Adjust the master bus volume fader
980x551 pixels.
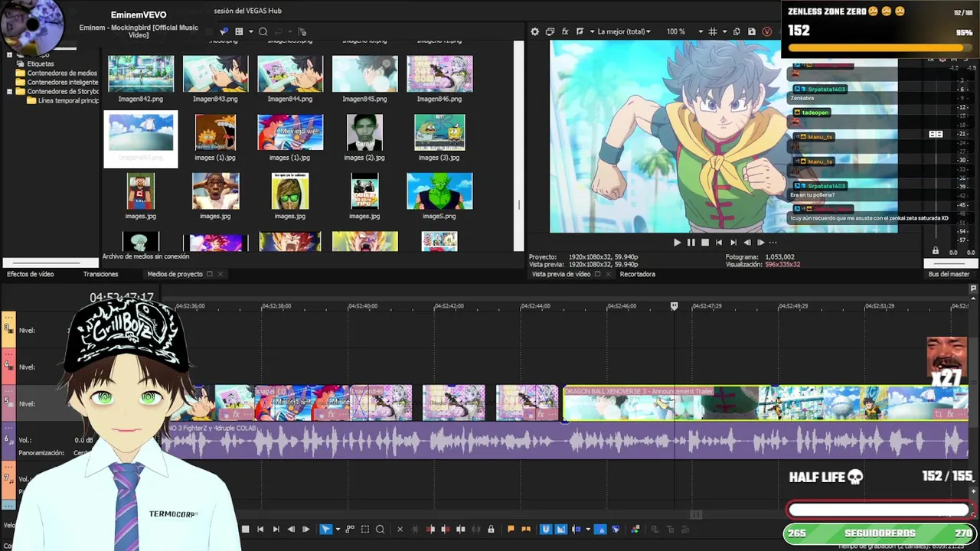[x=936, y=134]
